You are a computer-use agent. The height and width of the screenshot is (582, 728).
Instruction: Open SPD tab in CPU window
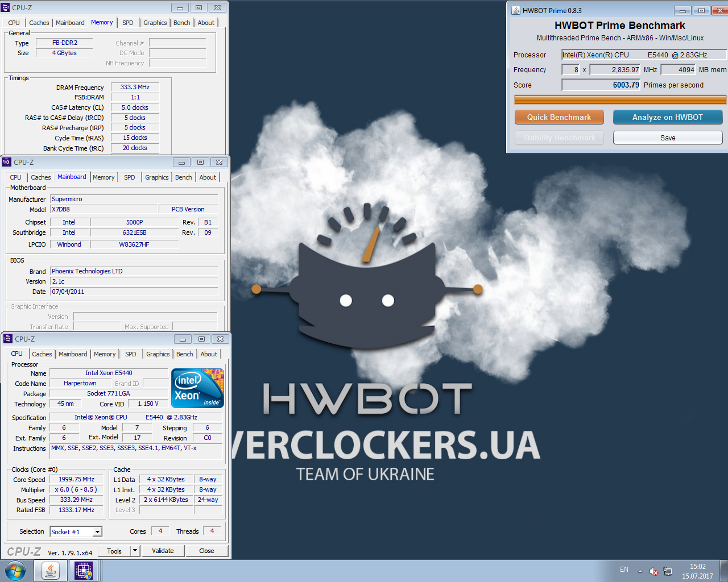tap(131, 354)
